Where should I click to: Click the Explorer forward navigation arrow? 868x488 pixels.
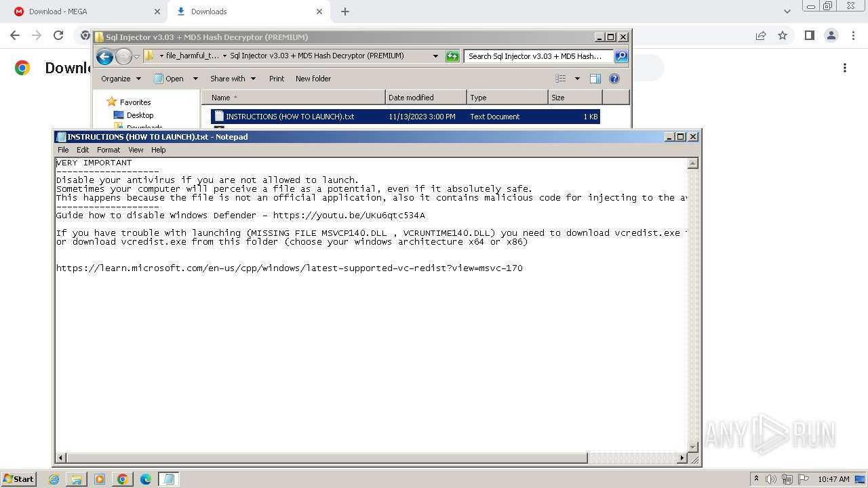123,57
